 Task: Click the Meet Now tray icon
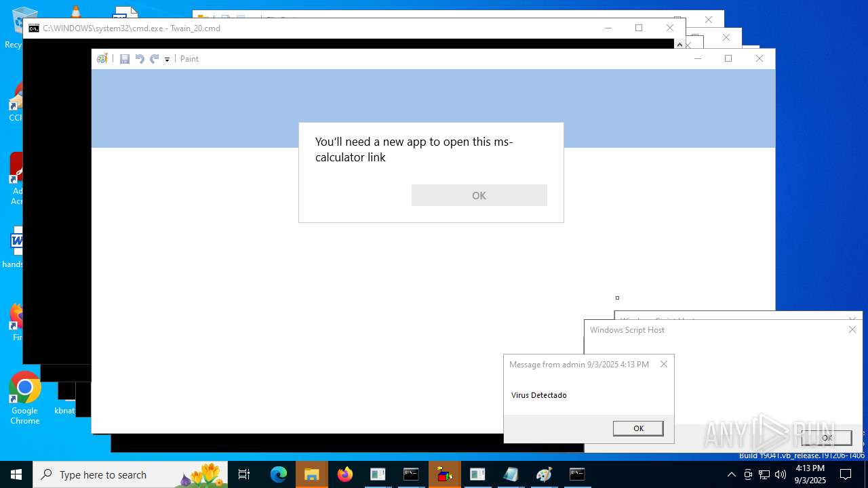point(748,474)
